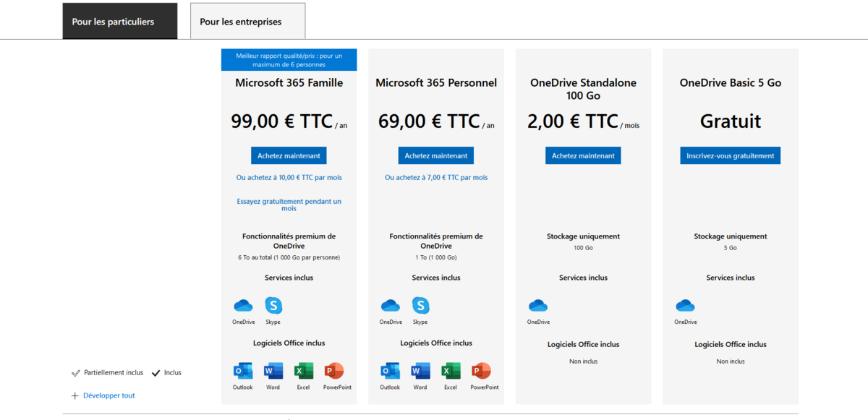Screen dimensions: 868x420
Task: Click the PowerPoint icon in Microsoft 365 Personnel
Action: (481, 372)
